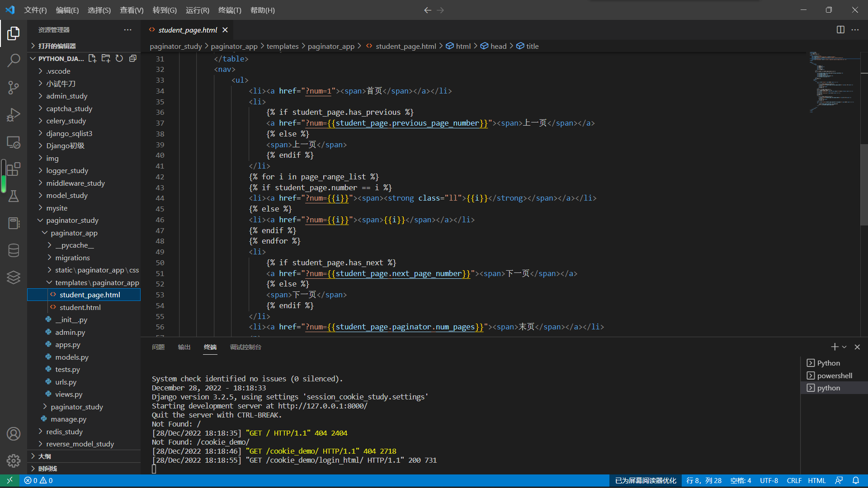Create a new file in explorer
Screen dimensions: 868x488
click(x=92, y=58)
